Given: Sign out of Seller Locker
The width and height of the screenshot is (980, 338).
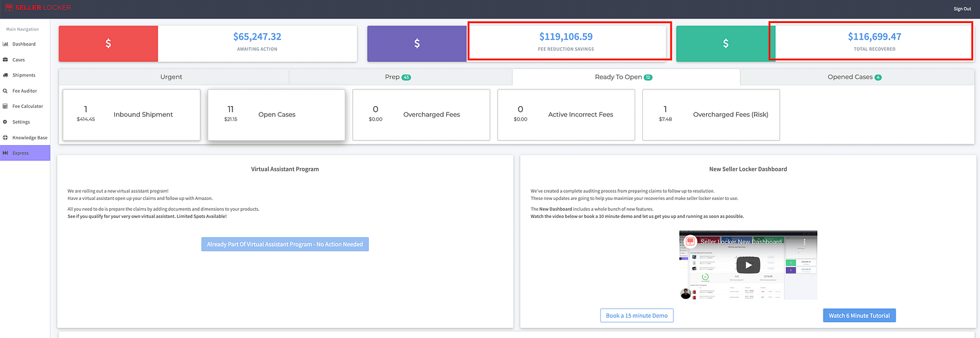Looking at the screenshot, I should (962, 9).
